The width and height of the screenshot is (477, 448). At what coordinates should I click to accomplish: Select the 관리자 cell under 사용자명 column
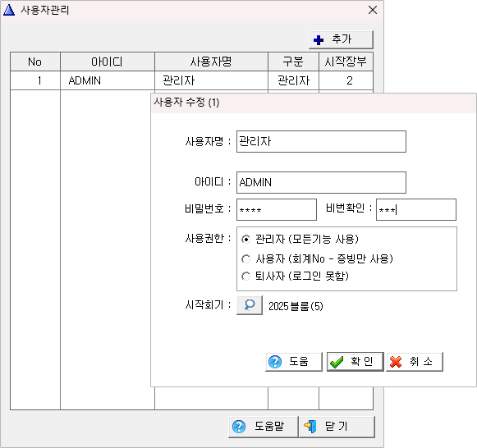pos(211,81)
